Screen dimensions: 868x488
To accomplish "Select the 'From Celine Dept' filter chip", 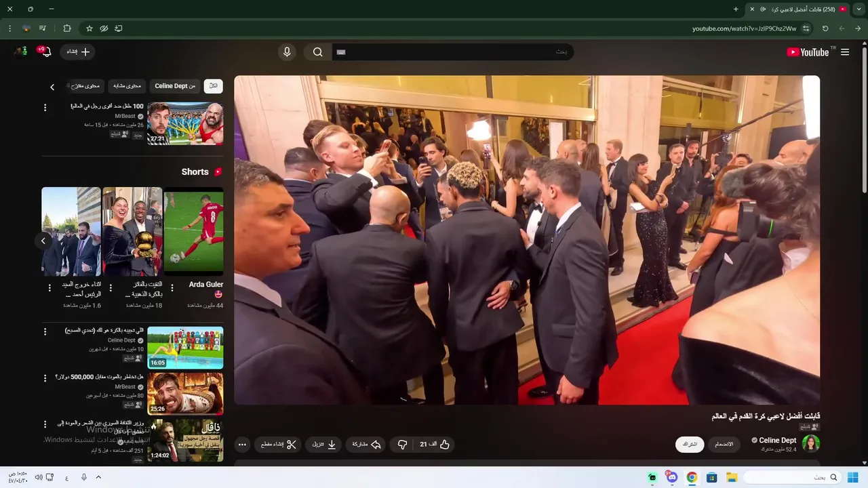I will click(175, 86).
